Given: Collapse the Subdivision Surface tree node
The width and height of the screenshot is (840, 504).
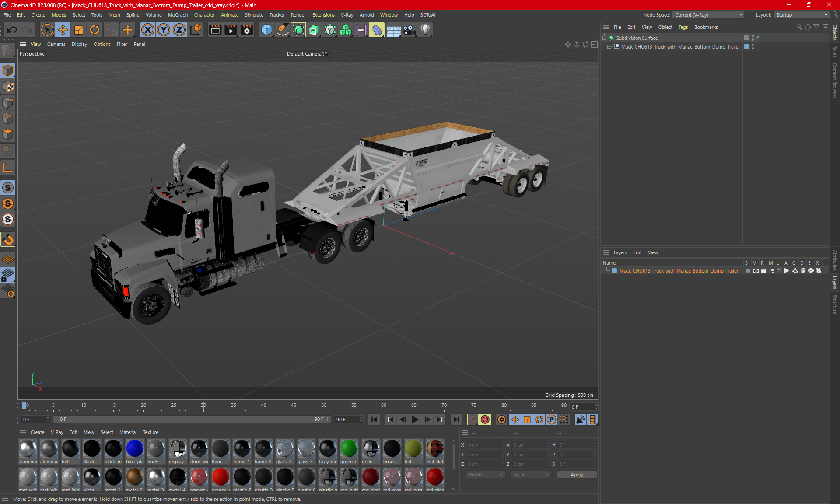Looking at the screenshot, I should tap(605, 38).
